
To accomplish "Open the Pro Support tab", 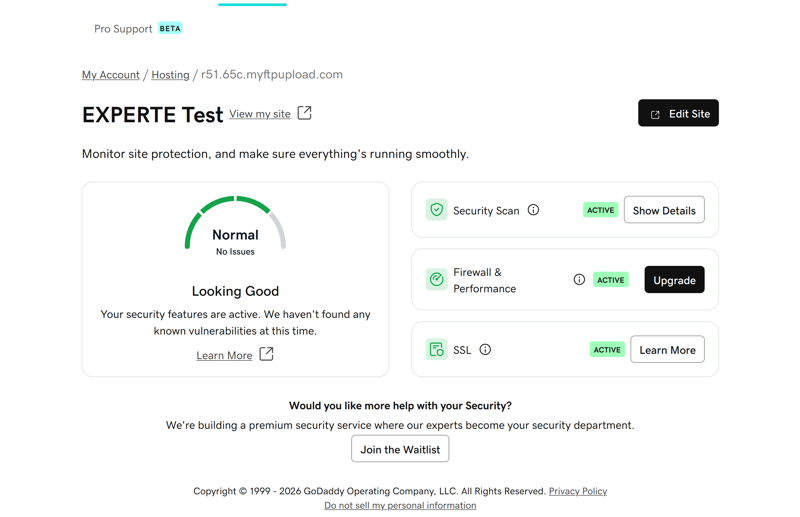I will pos(123,29).
